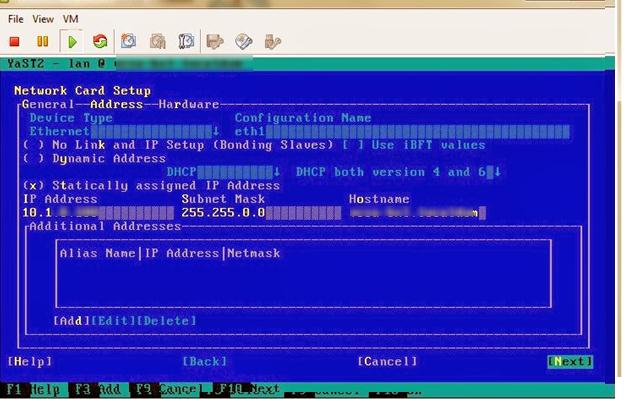
Task: Click the Alias Name column header
Action: pyautogui.click(x=98, y=253)
